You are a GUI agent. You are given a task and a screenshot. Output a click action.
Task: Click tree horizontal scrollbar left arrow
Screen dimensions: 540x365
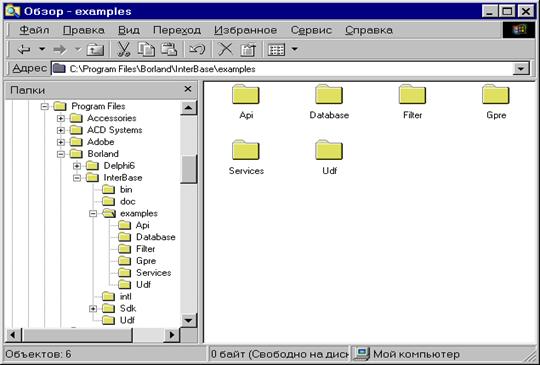[13, 335]
